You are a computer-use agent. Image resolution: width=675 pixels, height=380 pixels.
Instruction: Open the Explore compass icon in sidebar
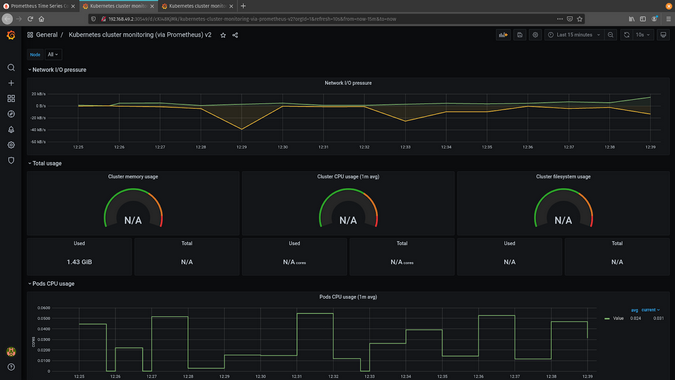pyautogui.click(x=11, y=114)
